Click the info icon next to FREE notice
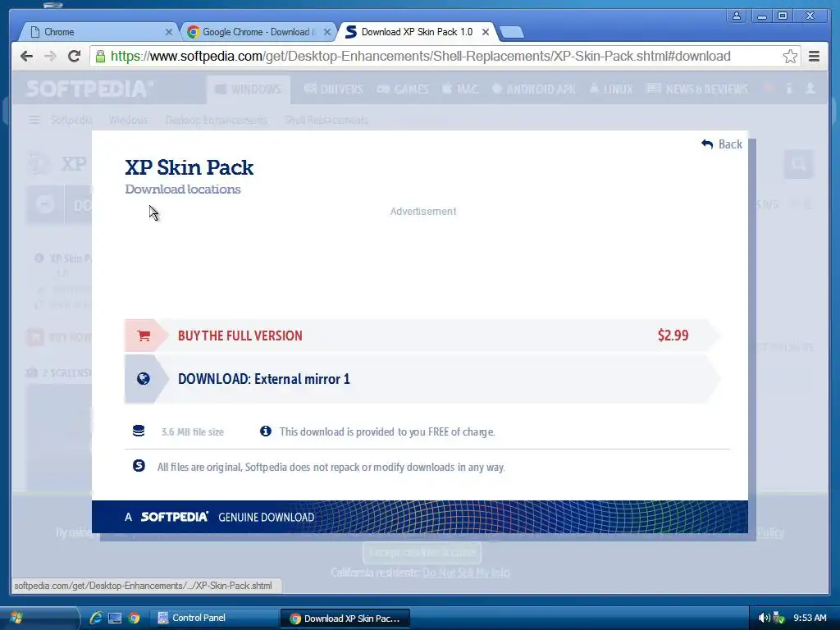The height and width of the screenshot is (630, 840). click(266, 431)
